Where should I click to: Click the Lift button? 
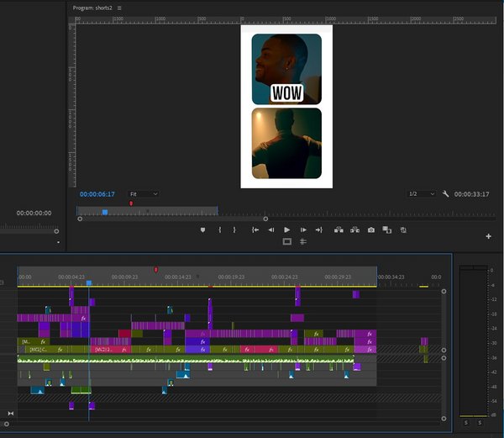coord(339,230)
